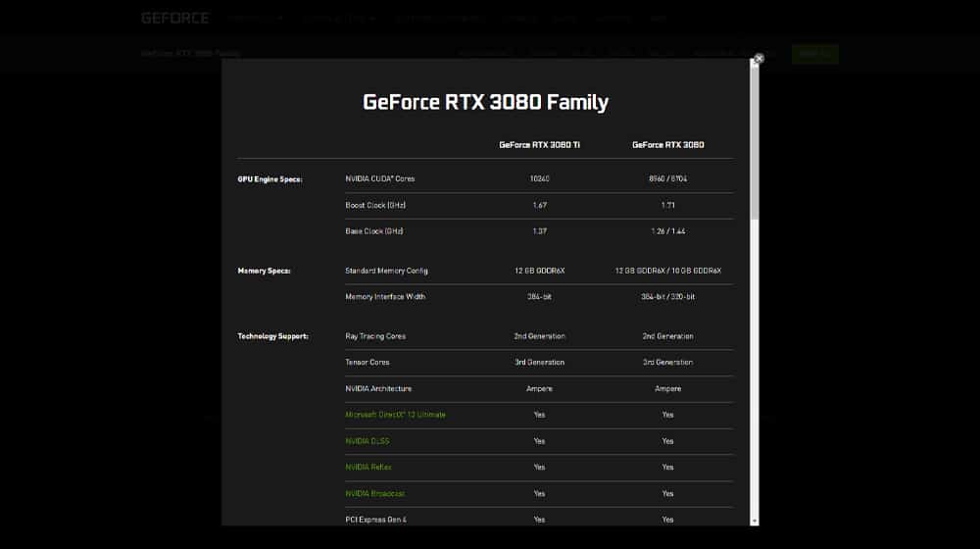The image size is (980, 549).
Task: Click the NVIDIA Architecture row label
Action: click(x=378, y=388)
